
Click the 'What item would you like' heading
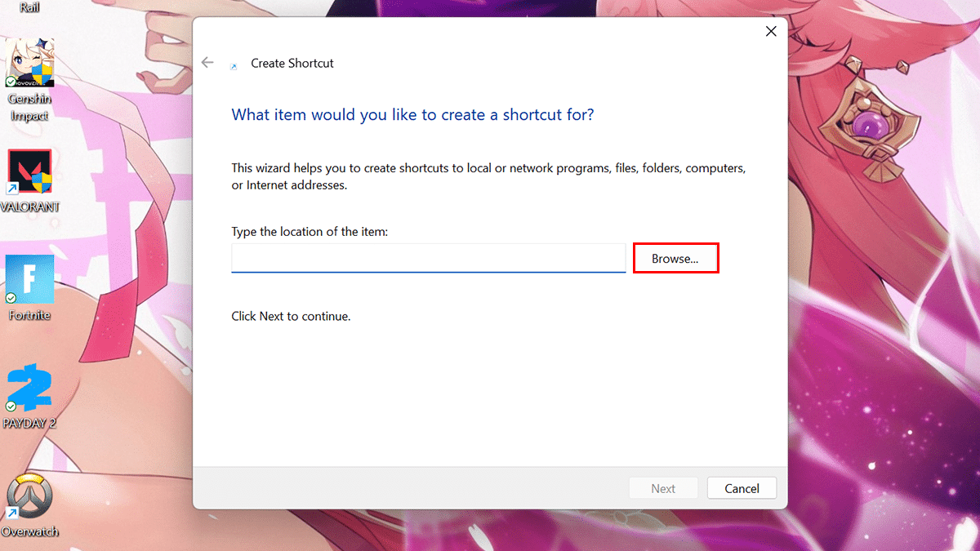[412, 115]
